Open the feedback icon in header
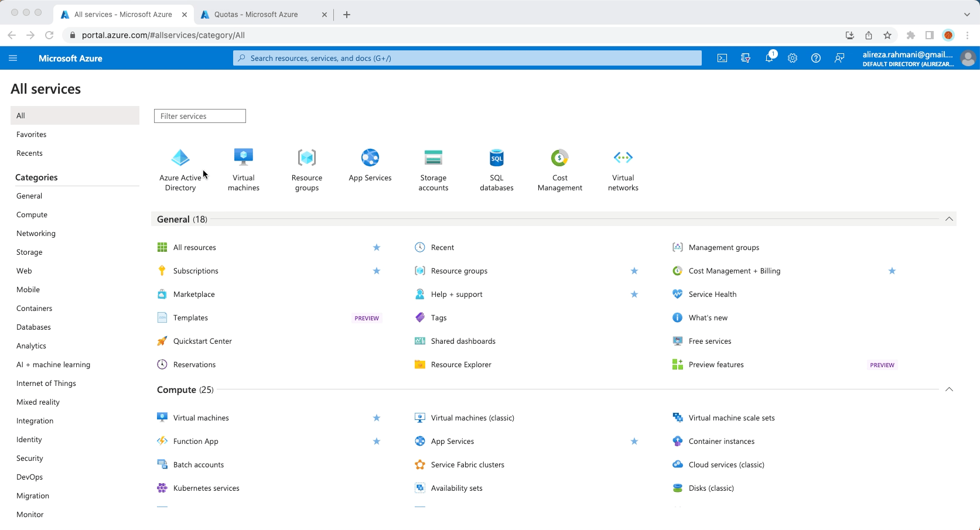This screenshot has height=530, width=980. click(x=839, y=58)
